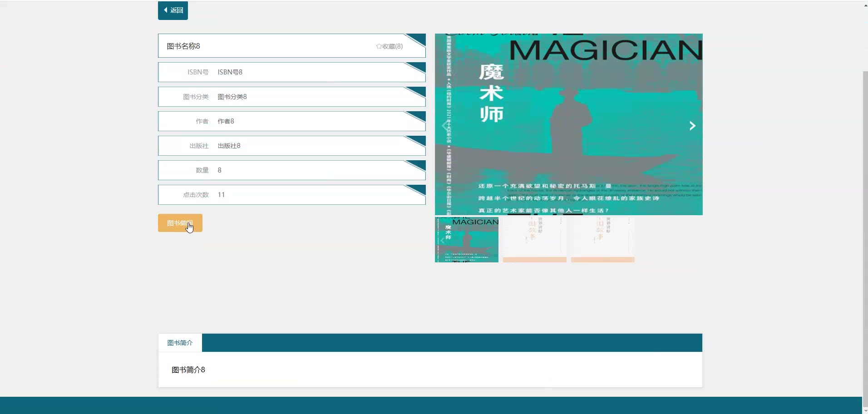Click the 返回 back button
The width and height of the screenshot is (868, 414).
173,10
